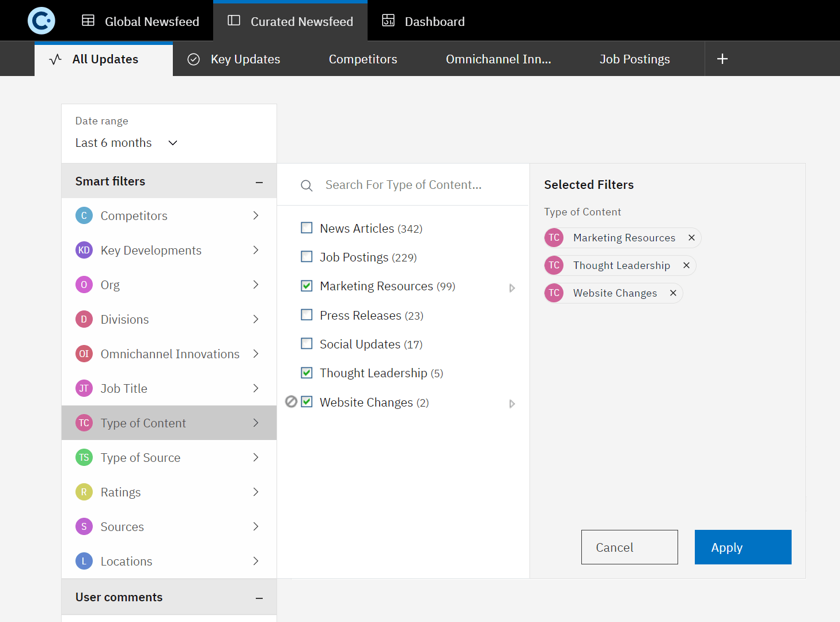The image size is (840, 622).
Task: Click the app logo in top bar
Action: click(41, 21)
